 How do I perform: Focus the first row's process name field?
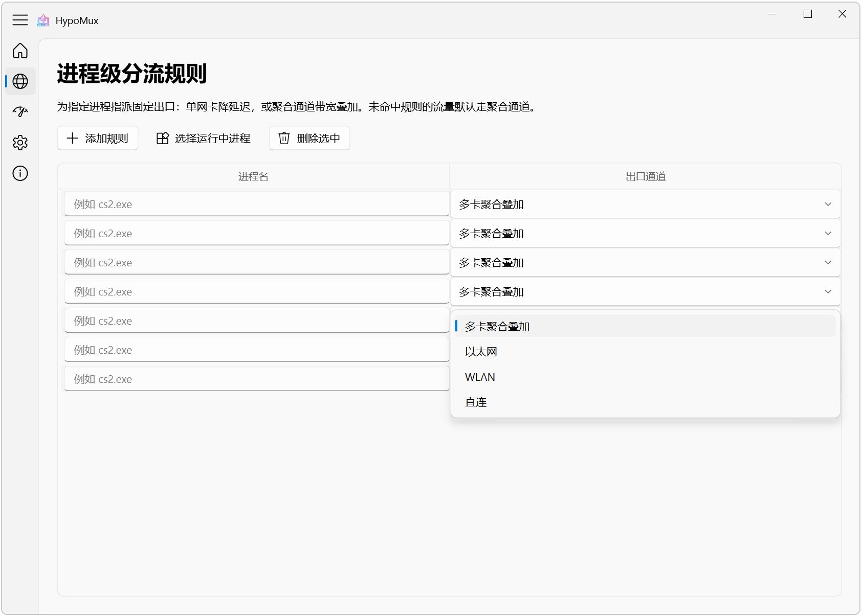(257, 204)
